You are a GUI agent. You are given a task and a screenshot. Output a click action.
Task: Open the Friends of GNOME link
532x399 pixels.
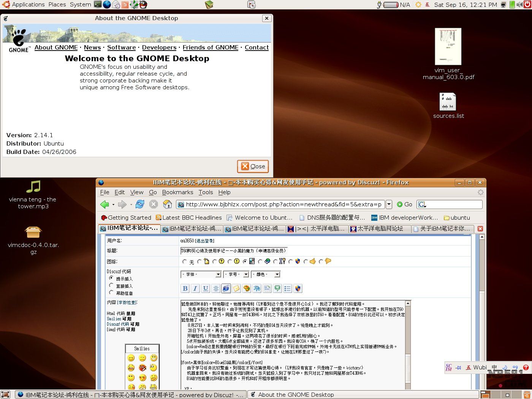pos(211,47)
